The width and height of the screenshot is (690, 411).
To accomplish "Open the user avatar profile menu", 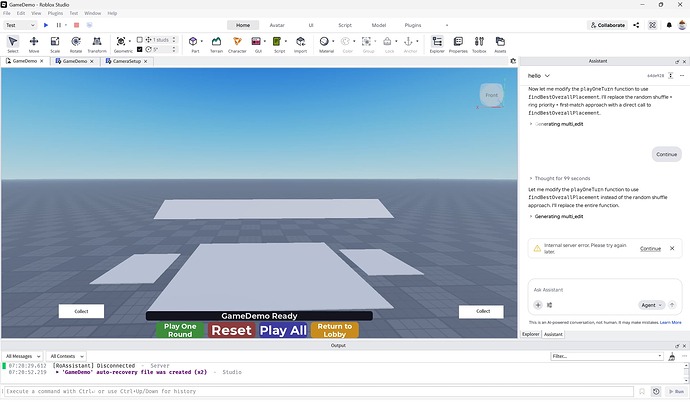I will [x=682, y=25].
